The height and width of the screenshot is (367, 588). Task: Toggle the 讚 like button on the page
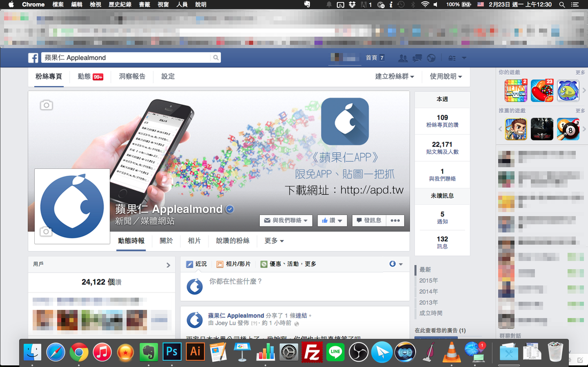(332, 221)
